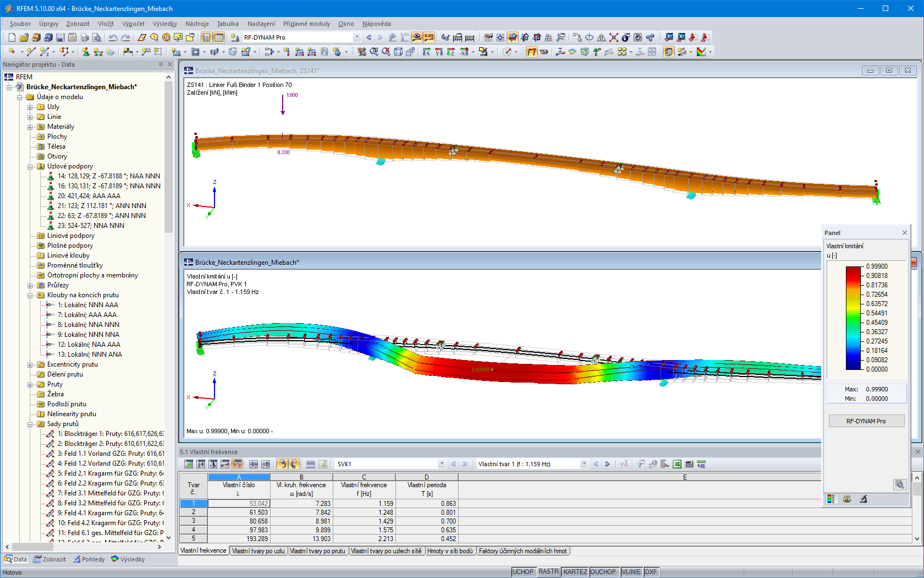924x578 pixels.
Task: Toggle the project navigator panel icon
Action: (207, 37)
